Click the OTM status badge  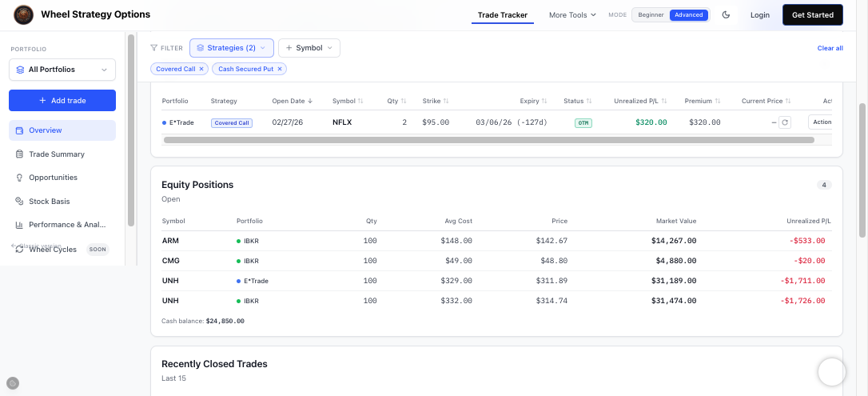click(583, 122)
